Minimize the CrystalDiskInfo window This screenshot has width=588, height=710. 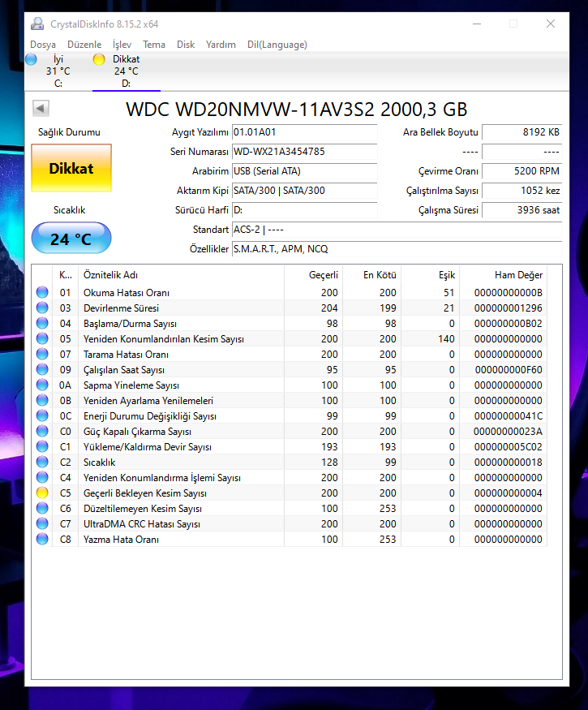477,24
